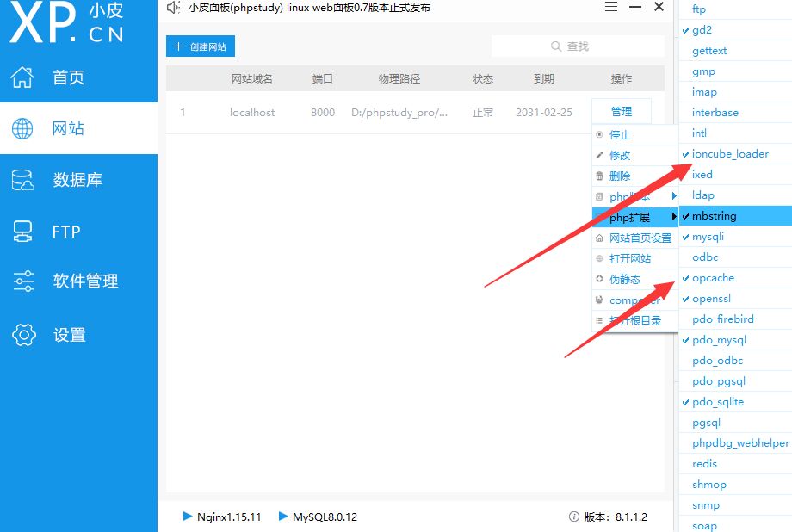Click the speaker announcement icon in title bar
Image resolution: width=792 pixels, height=532 pixels.
point(173,8)
